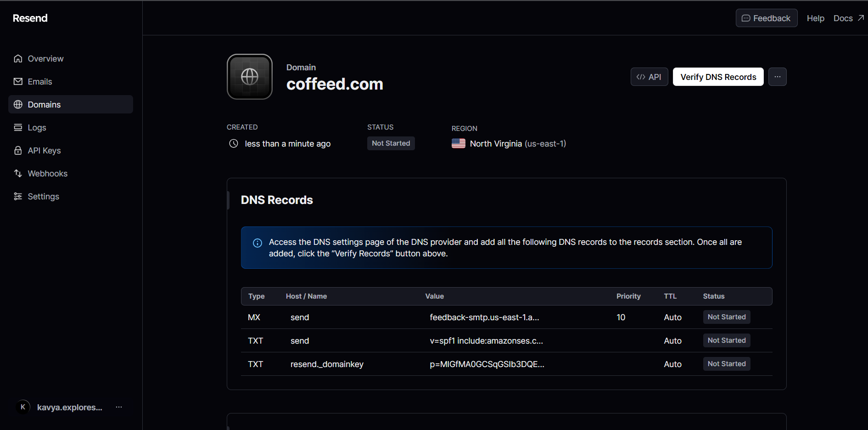This screenshot has height=430, width=868.
Task: Select the p=MIGfMA0GCSqGSIb3DQE... value
Action: (487, 364)
